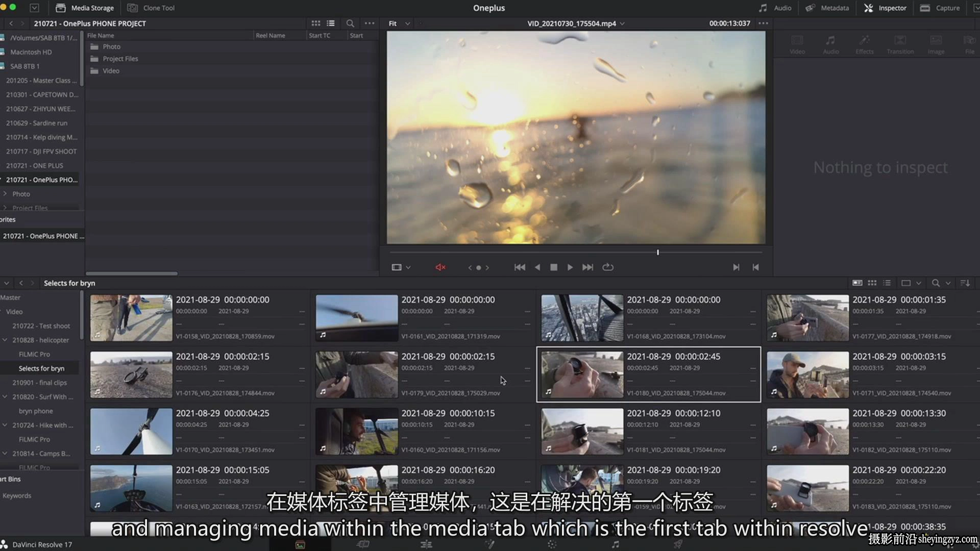The height and width of the screenshot is (551, 980).
Task: Collapse the 210724 - Hike with bin
Action: (5, 425)
